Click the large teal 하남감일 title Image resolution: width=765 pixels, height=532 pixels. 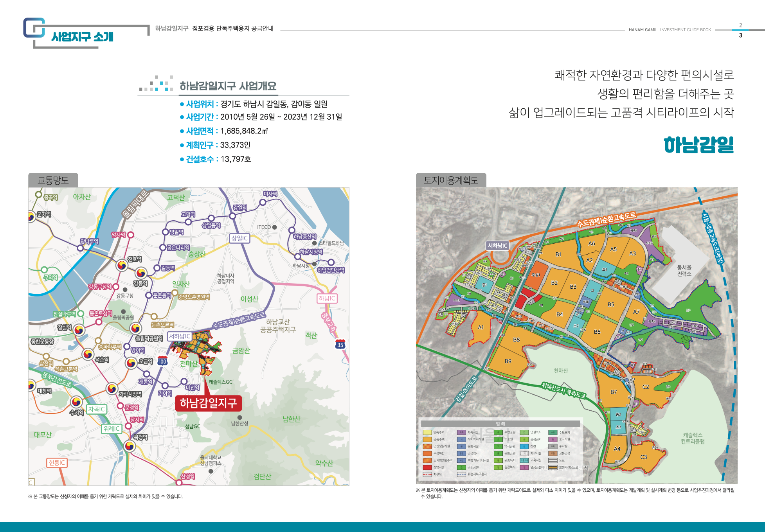699,144
